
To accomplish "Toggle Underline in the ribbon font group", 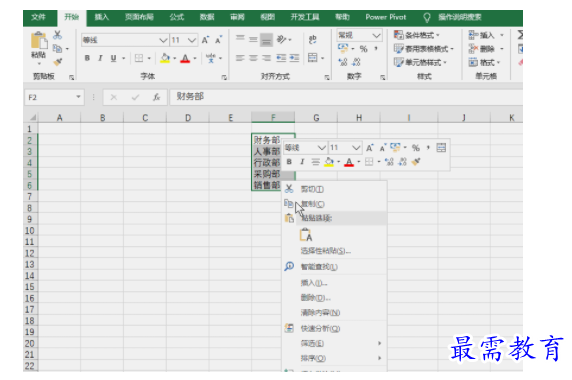I will tap(113, 58).
